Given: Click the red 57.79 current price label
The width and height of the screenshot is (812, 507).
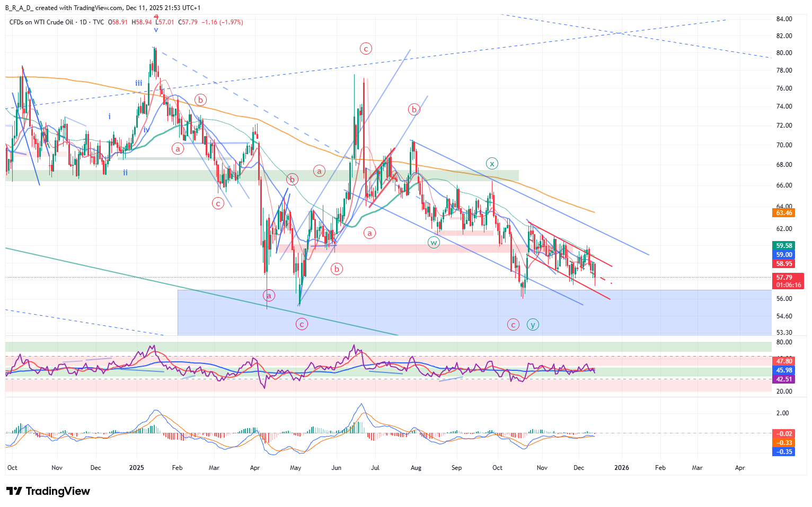Looking at the screenshot, I should [784, 277].
